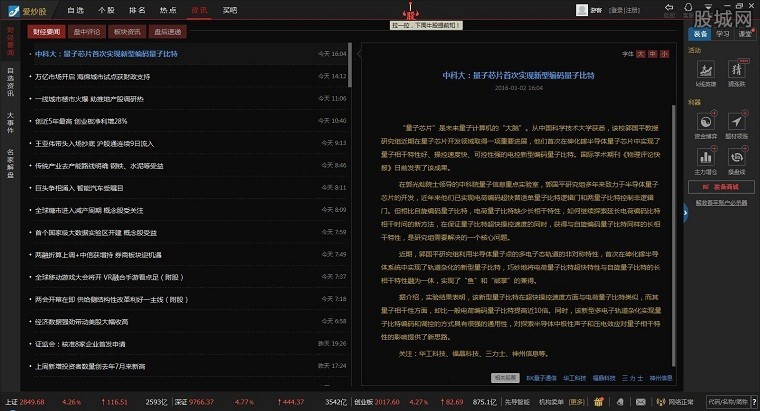Open related stock 神州信息 link
Screen dimensions: 760x411
click(661, 378)
